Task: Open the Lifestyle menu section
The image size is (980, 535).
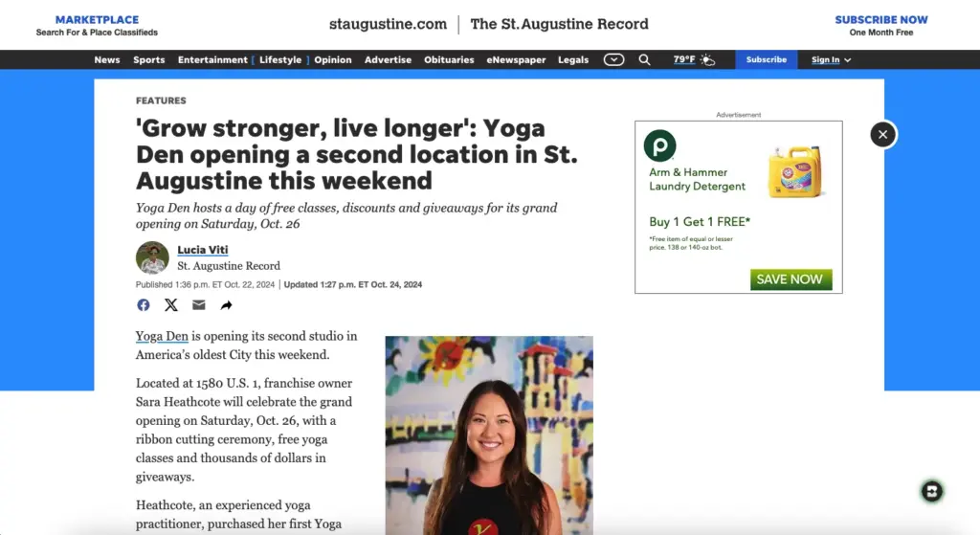Action: [x=280, y=60]
